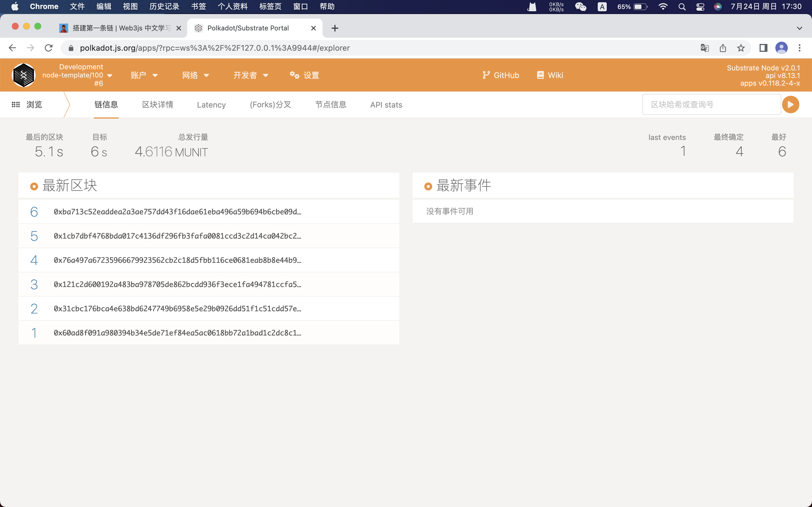The image size is (812, 507).
Task: Expand the 网络 dropdown menu
Action: coord(195,75)
